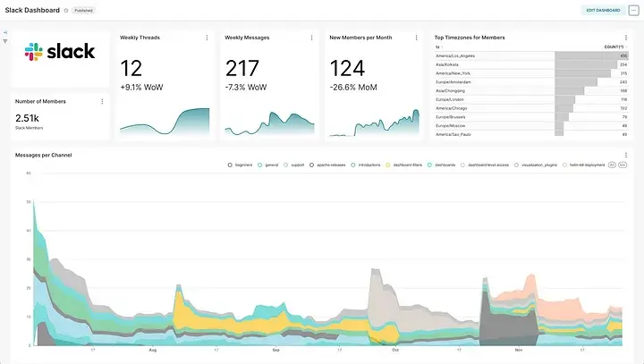The image size is (644, 364).
Task: Toggle the dashboards legend series
Action: coord(442,165)
